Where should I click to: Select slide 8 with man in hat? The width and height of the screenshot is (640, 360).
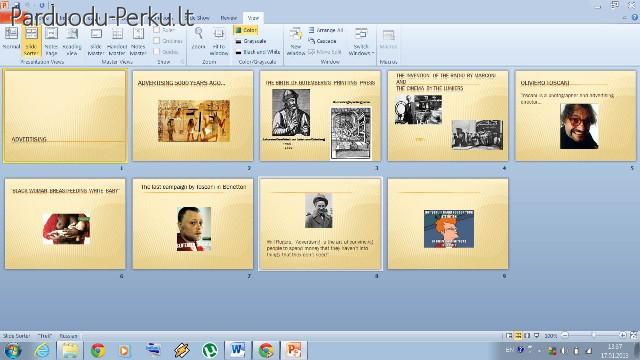tap(320, 224)
